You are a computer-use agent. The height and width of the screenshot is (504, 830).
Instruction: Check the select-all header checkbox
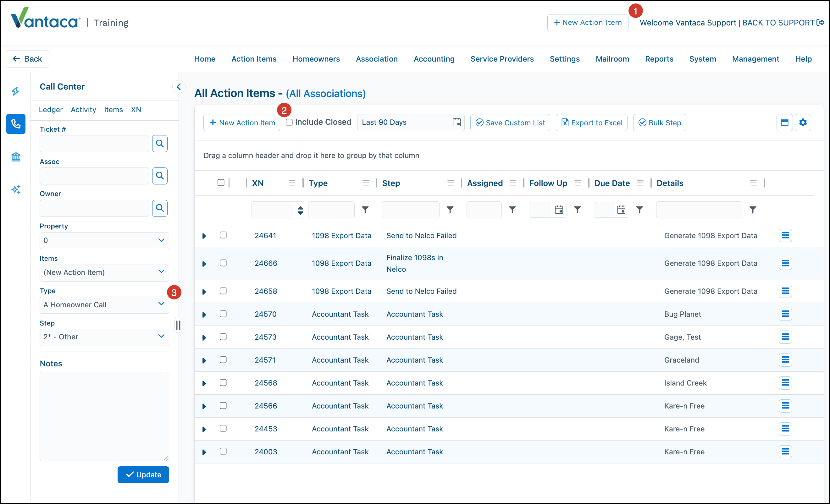(x=221, y=183)
